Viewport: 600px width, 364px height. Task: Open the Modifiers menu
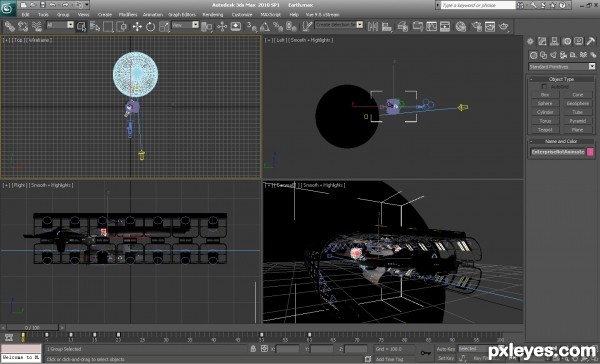tap(128, 15)
